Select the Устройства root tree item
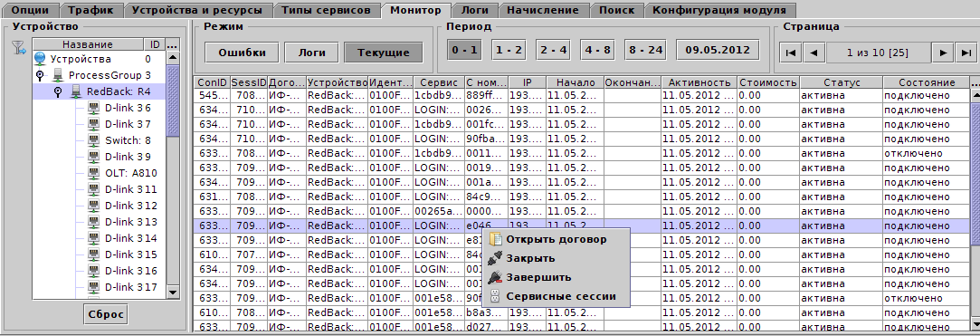The height and width of the screenshot is (336, 980). [81, 59]
